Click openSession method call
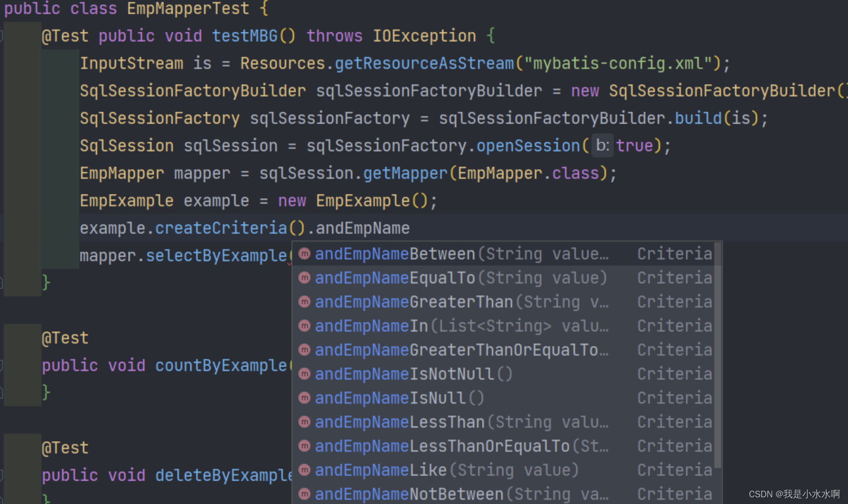The height and width of the screenshot is (504, 848). coord(528,145)
